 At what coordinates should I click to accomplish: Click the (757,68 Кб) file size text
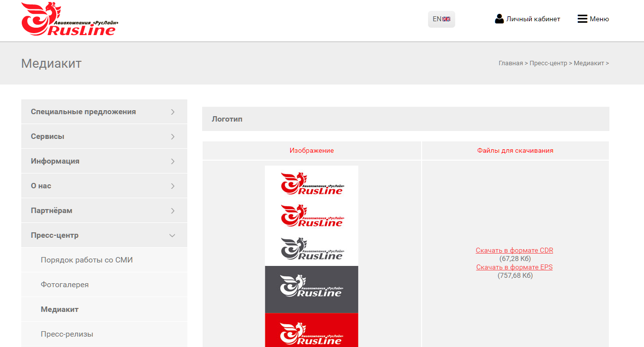[515, 275]
